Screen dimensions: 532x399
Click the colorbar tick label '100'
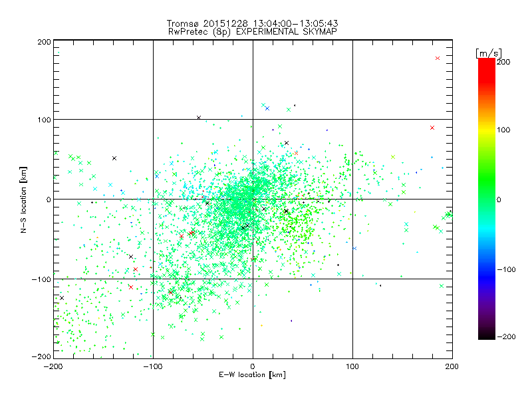pyautogui.click(x=503, y=130)
